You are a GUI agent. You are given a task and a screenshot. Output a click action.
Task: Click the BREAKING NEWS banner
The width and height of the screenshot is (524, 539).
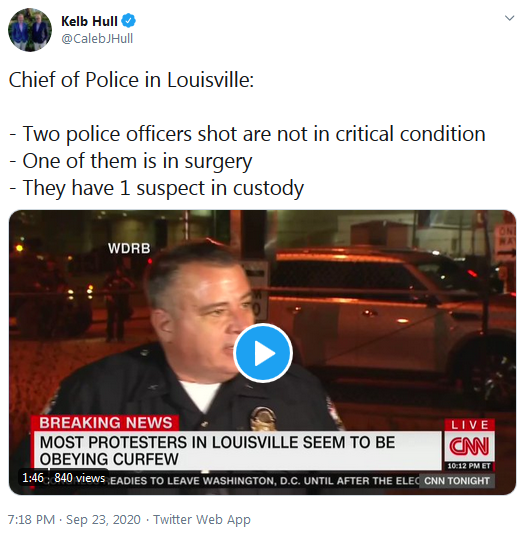(x=106, y=423)
